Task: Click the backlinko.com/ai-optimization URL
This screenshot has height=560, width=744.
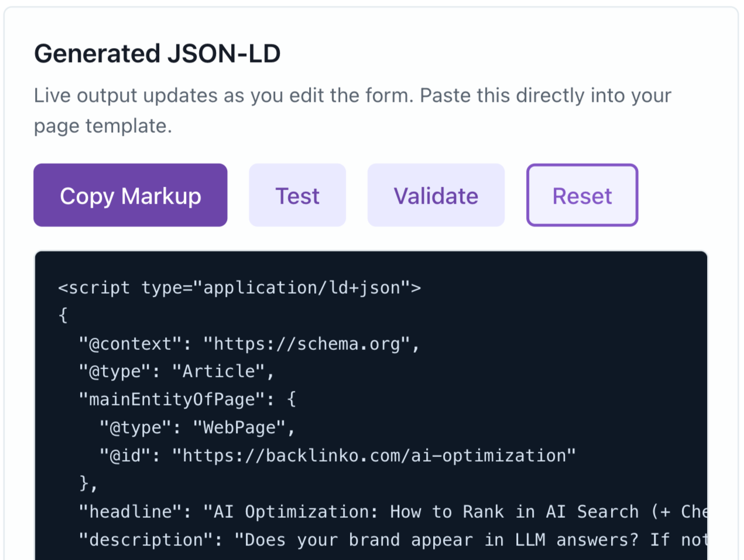Action: tap(373, 456)
